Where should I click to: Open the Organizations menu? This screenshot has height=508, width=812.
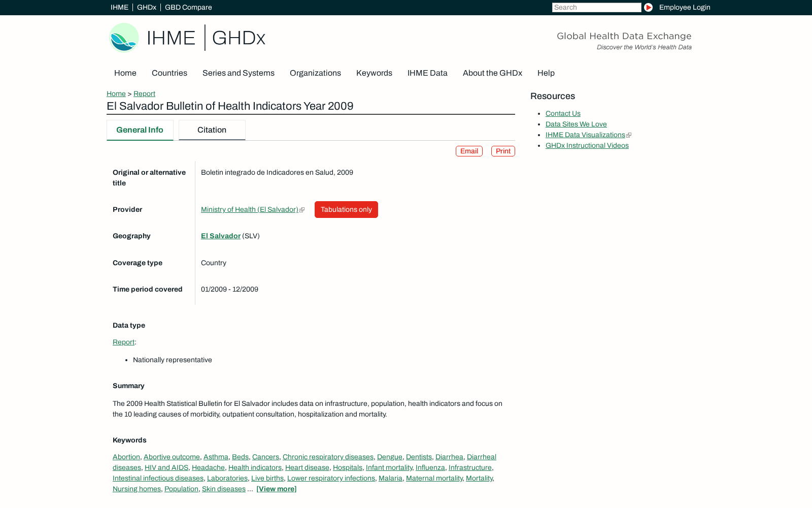pyautogui.click(x=315, y=73)
